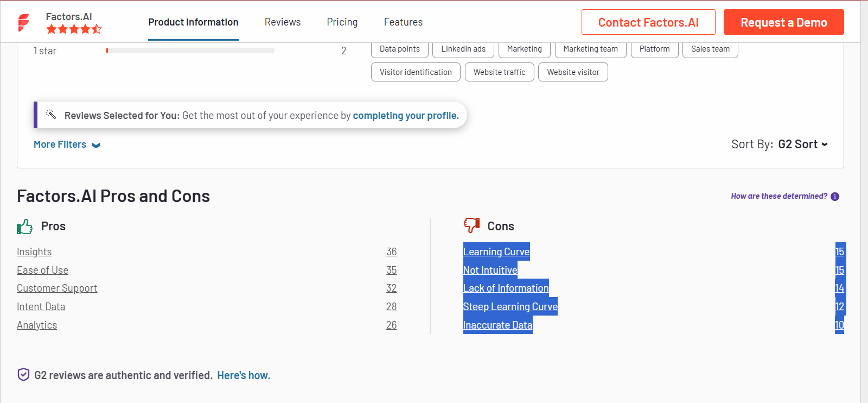Click the Inaccurate Data count 10
The width and height of the screenshot is (868, 403).
(840, 325)
